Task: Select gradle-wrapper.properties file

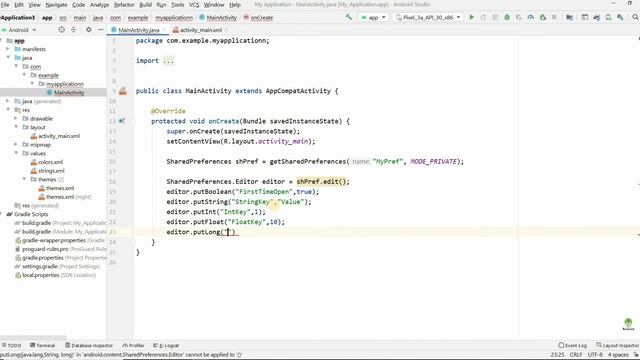Action: [60, 240]
